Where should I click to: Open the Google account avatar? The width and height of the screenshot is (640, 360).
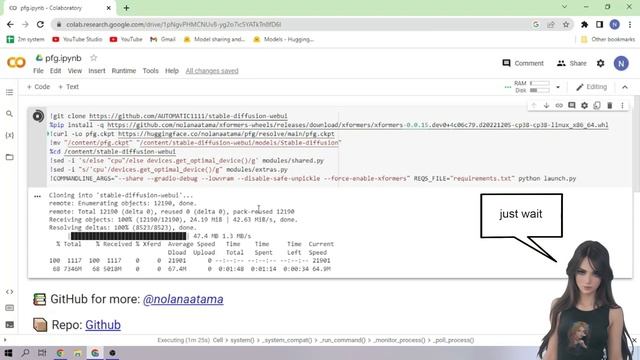click(621, 63)
